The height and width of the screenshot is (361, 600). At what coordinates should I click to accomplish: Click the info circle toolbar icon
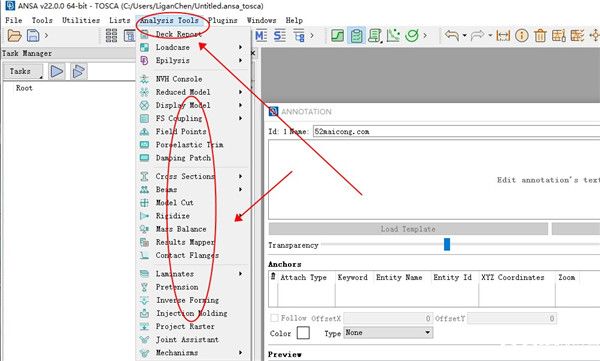tap(522, 36)
